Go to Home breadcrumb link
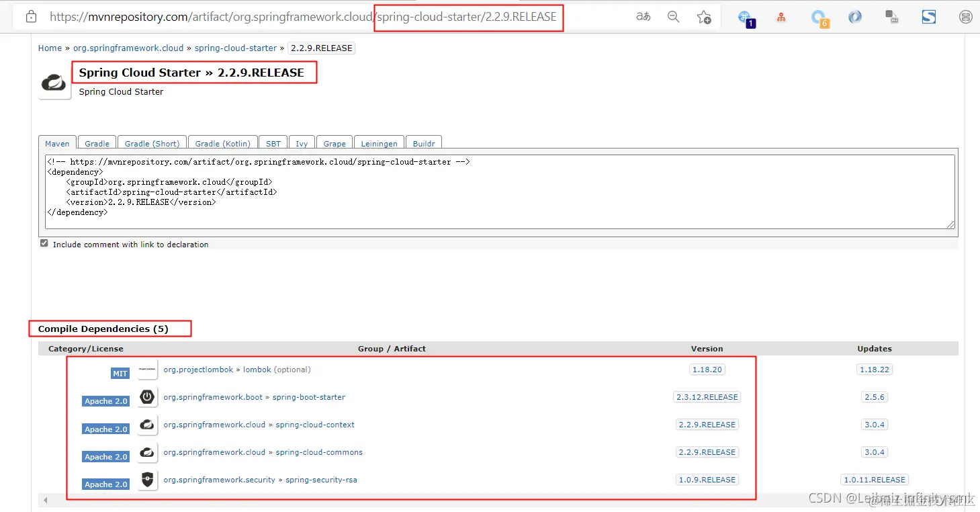Screen dimensions: 980x512 [x=50, y=48]
